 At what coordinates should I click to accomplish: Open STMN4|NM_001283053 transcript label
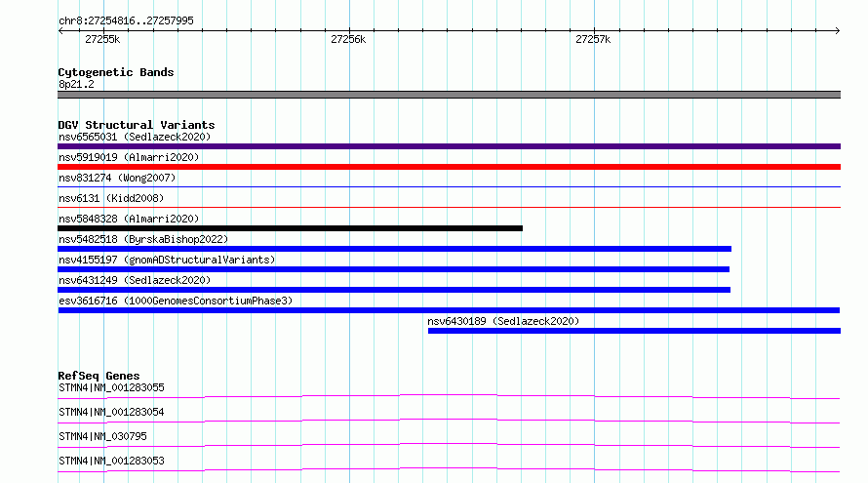click(x=111, y=461)
